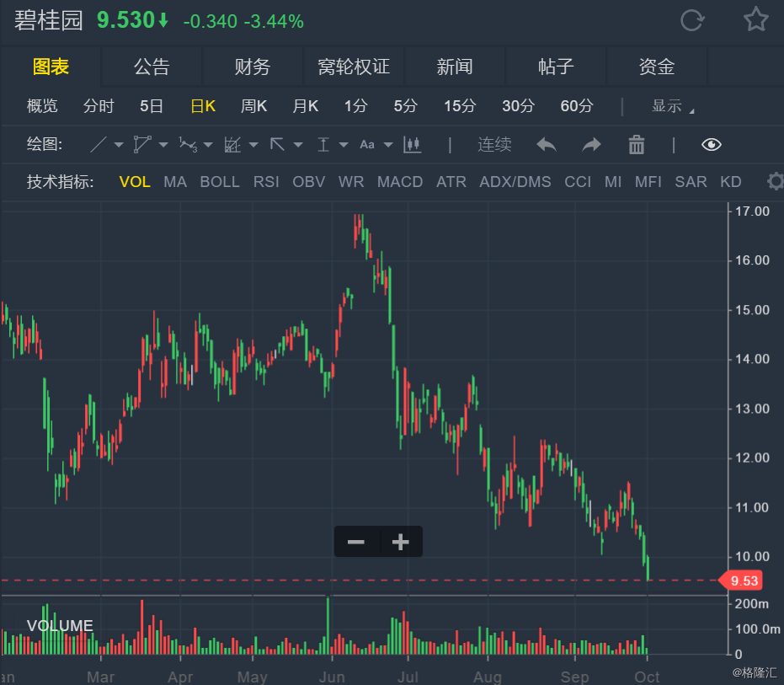
Task: Open the arrow tool dropdown chevron
Action: point(297,145)
